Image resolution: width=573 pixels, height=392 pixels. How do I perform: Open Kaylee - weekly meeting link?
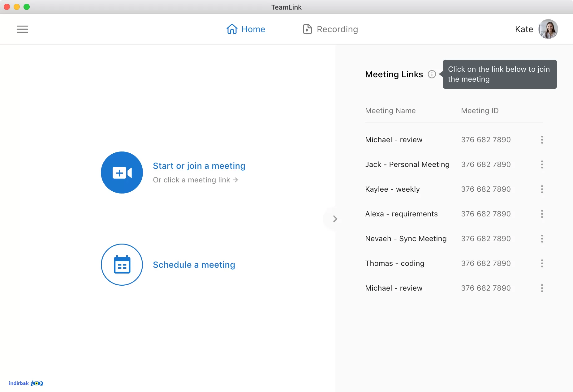pos(392,189)
